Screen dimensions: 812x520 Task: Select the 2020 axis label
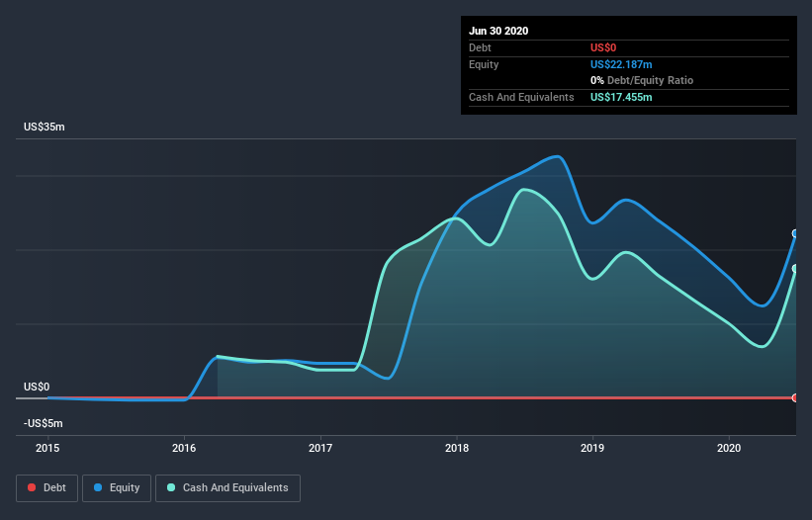pos(729,448)
